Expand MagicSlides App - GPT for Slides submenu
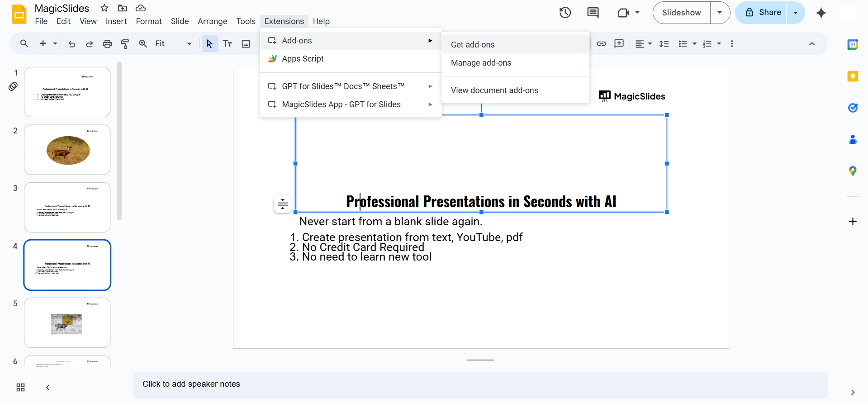The height and width of the screenshot is (403, 868). [351, 104]
